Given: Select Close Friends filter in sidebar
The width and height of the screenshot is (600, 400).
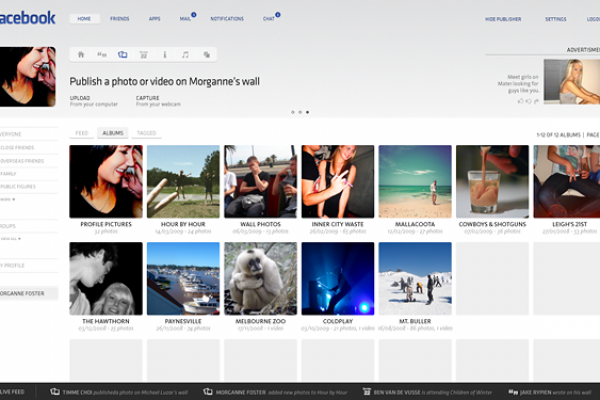Looking at the screenshot, I should [17, 148].
